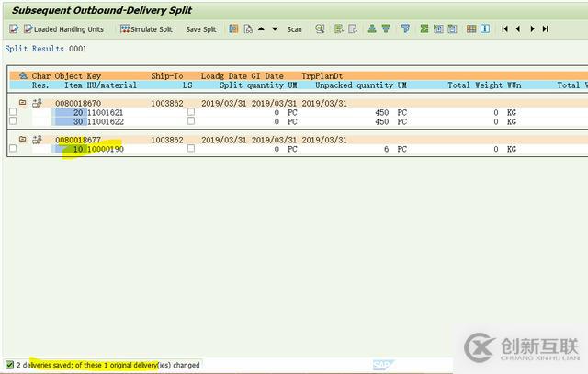The height and width of the screenshot is (374, 588).
Task: Click the Unpacked quantity column header
Action: 354,85
